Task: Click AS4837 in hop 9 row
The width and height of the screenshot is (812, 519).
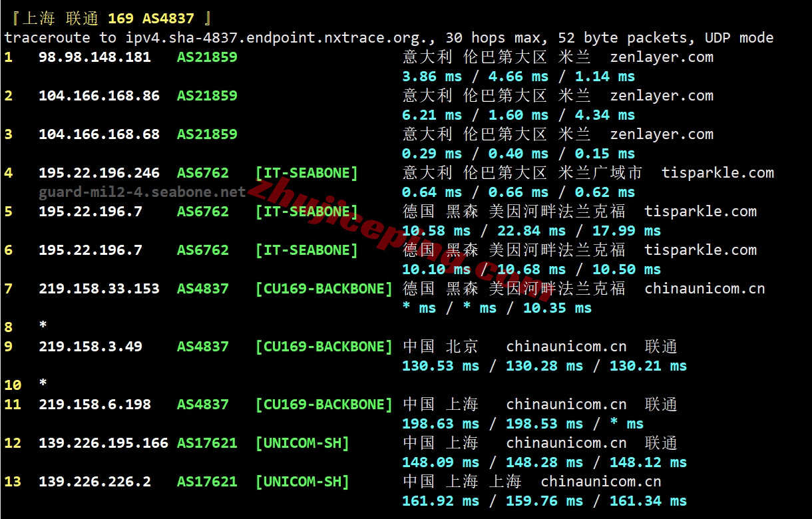Action: click(x=203, y=347)
